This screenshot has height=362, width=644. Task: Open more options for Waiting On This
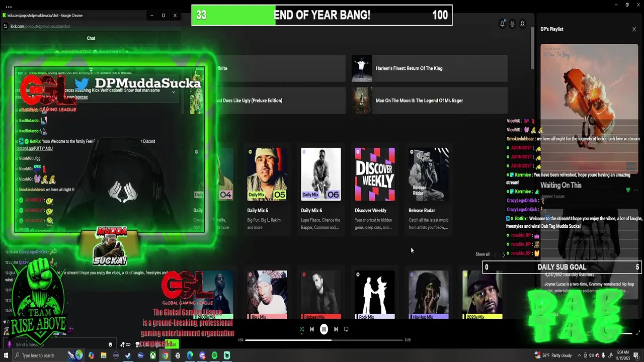(x=636, y=190)
